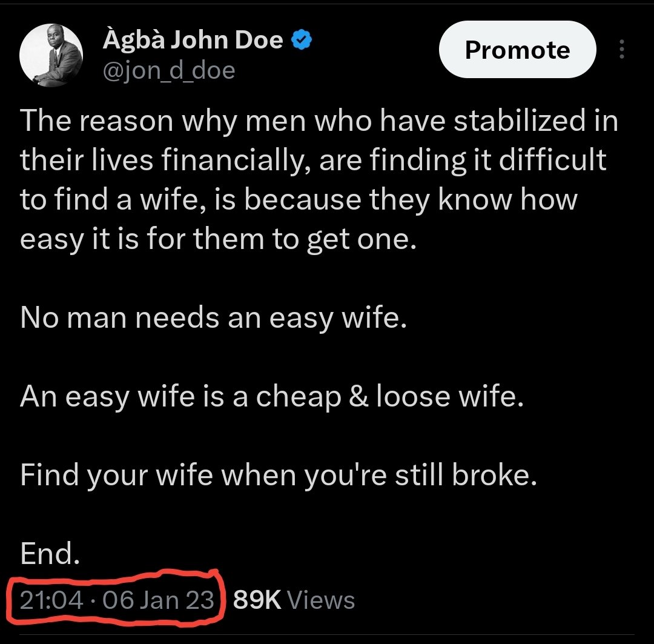
Task: Select the 06 Jan 23 date
Action: 158,600
